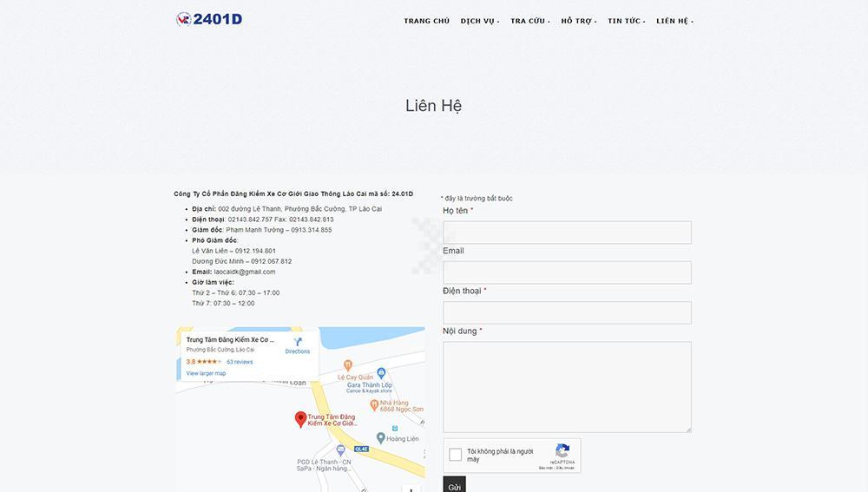Focus the Họ tên input field
This screenshot has height=492, width=868.
(x=567, y=233)
